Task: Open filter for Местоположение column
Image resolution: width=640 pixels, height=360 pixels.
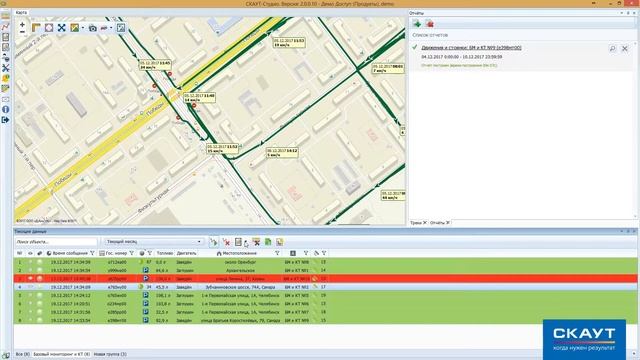Action: point(277,253)
